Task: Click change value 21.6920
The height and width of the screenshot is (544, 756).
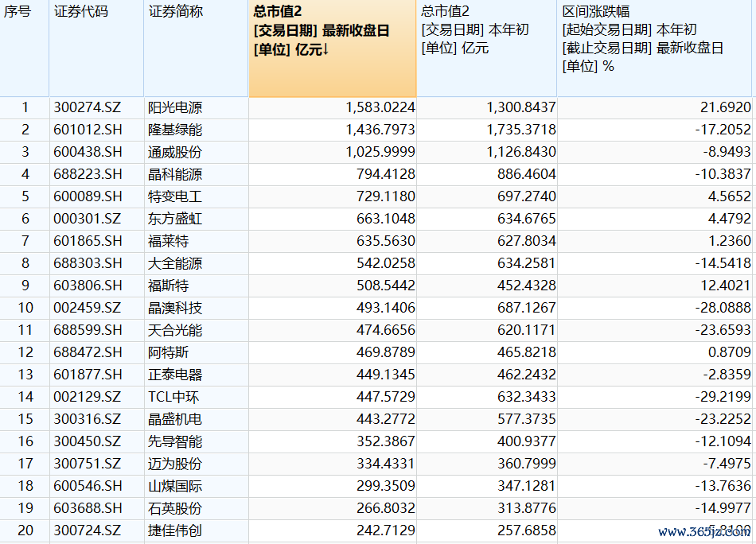Action: pos(726,107)
